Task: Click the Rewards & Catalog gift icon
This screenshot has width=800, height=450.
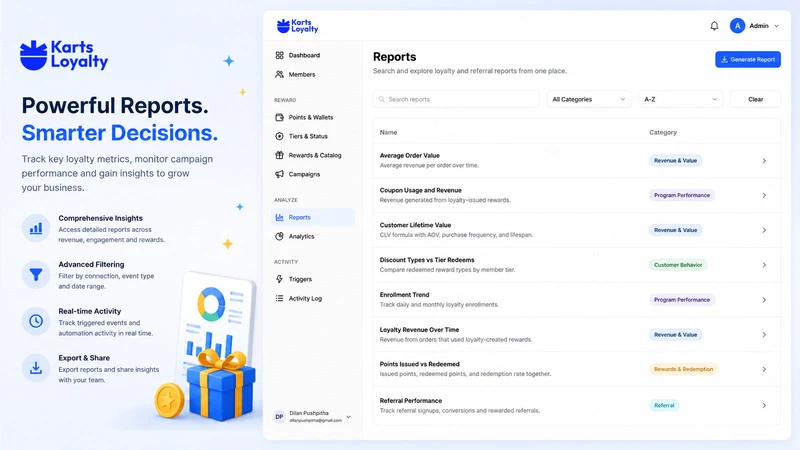Action: [280, 155]
